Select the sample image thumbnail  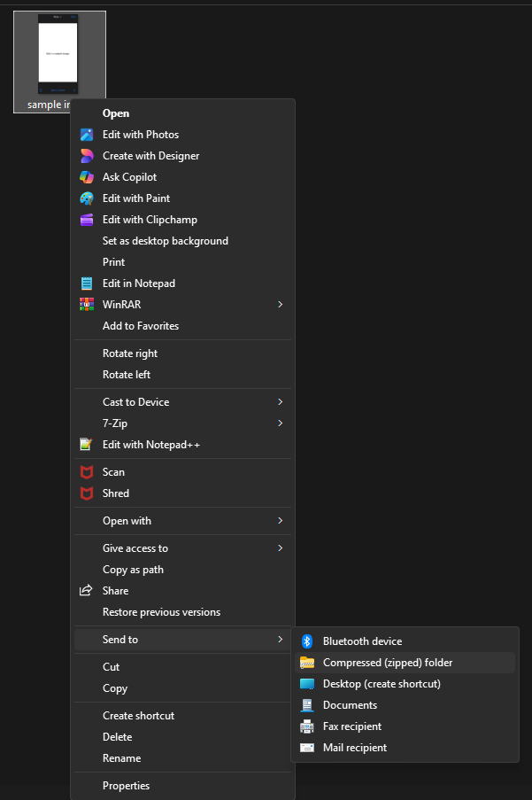tap(59, 53)
